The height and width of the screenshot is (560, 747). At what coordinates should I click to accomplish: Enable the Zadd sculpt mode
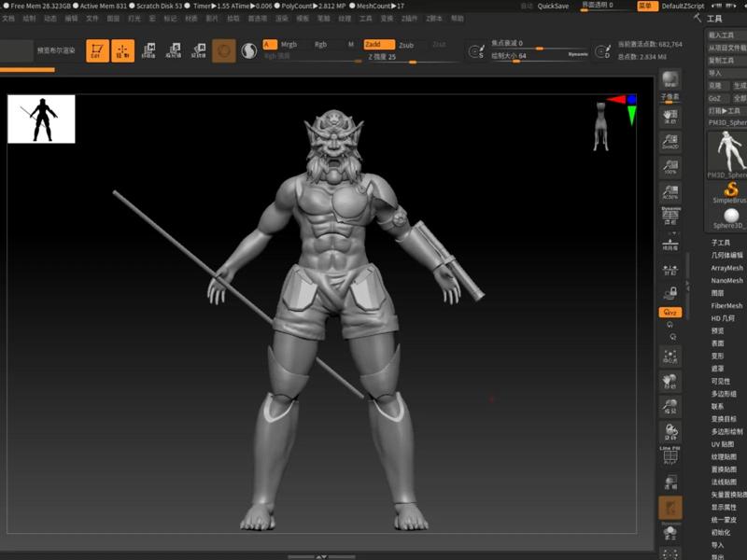click(x=375, y=44)
